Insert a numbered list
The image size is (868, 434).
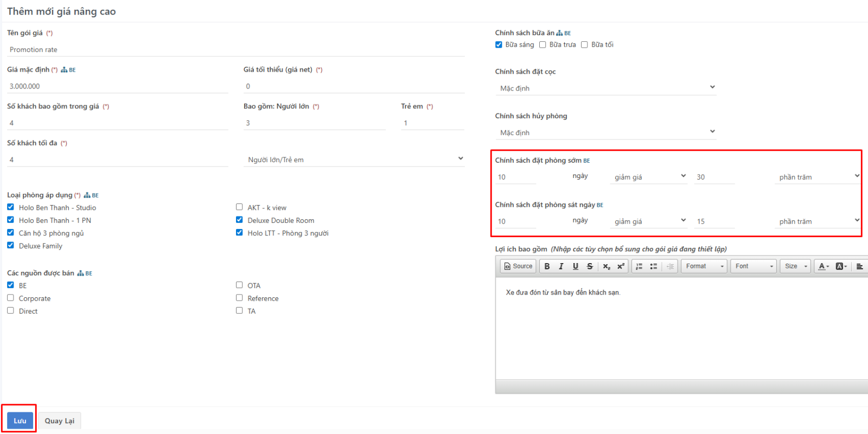pyautogui.click(x=639, y=266)
